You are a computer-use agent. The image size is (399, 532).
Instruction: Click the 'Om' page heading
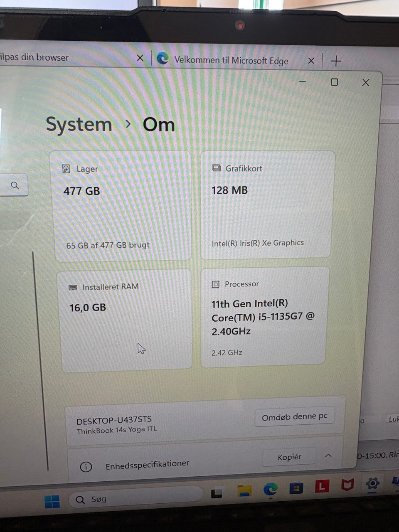point(159,125)
